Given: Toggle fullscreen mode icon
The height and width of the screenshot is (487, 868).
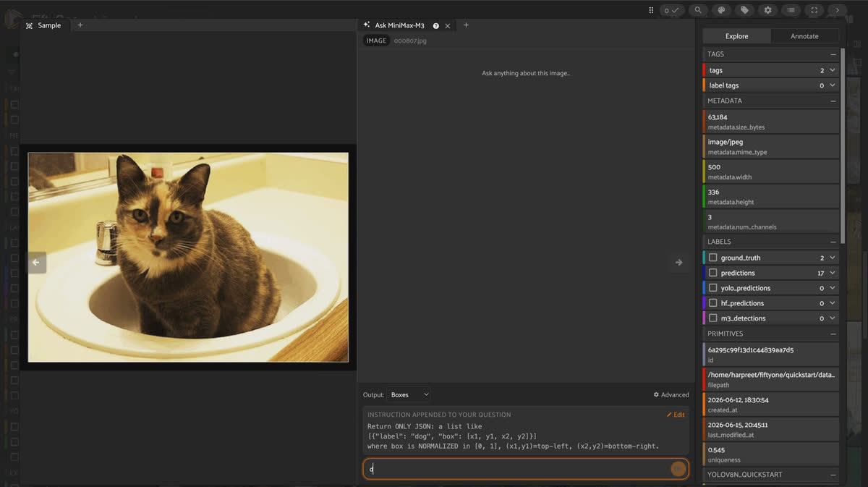Looking at the screenshot, I should click(814, 10).
